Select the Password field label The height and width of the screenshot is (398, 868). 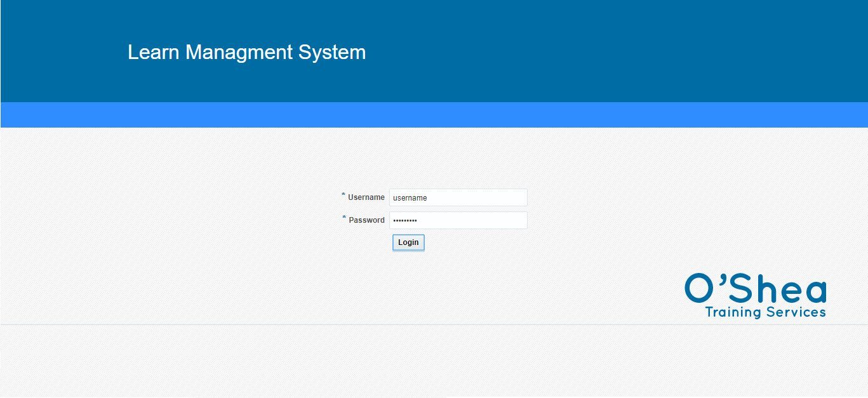click(x=366, y=220)
